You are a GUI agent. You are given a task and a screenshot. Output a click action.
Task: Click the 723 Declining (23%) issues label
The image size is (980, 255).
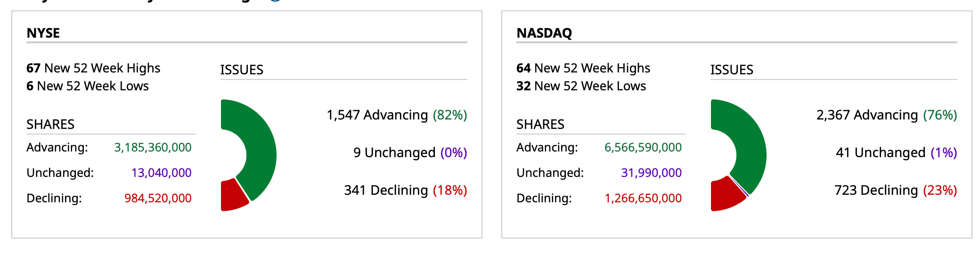click(x=895, y=191)
